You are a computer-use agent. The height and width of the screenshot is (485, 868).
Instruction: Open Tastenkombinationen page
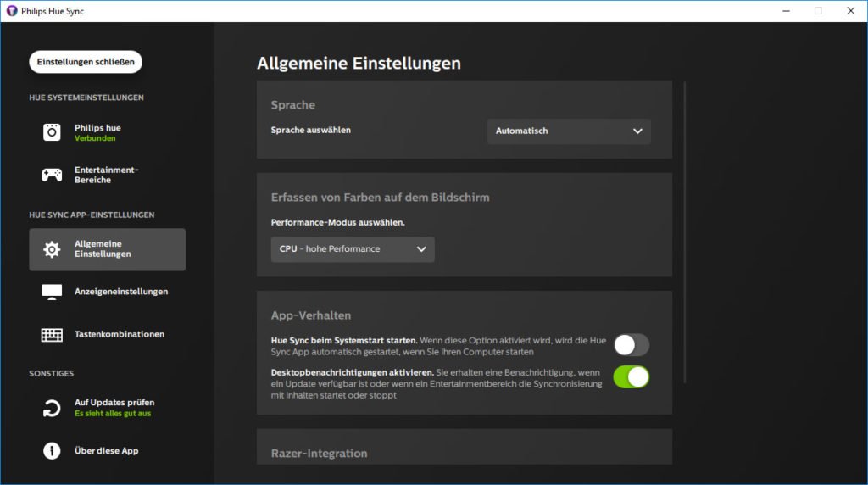107,334
